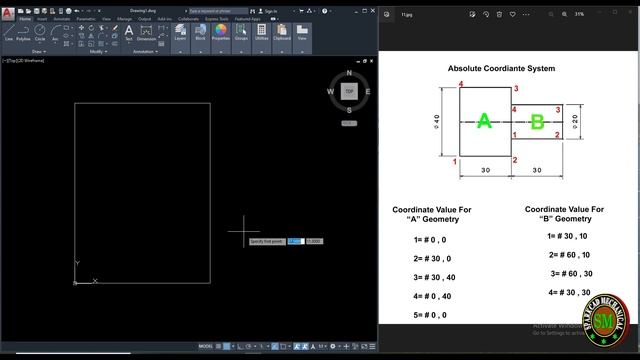Click the viewport label Top 2D Wireframe

click(23, 61)
